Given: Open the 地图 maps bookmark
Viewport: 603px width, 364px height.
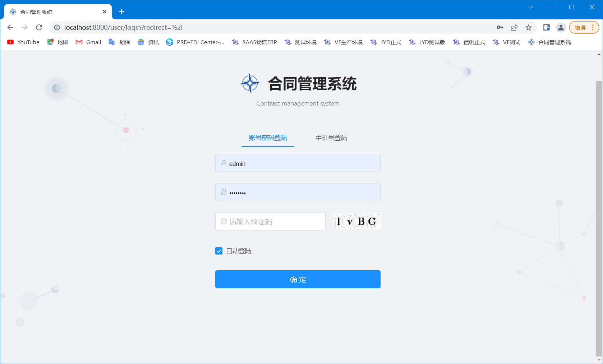Looking at the screenshot, I should 57,42.
